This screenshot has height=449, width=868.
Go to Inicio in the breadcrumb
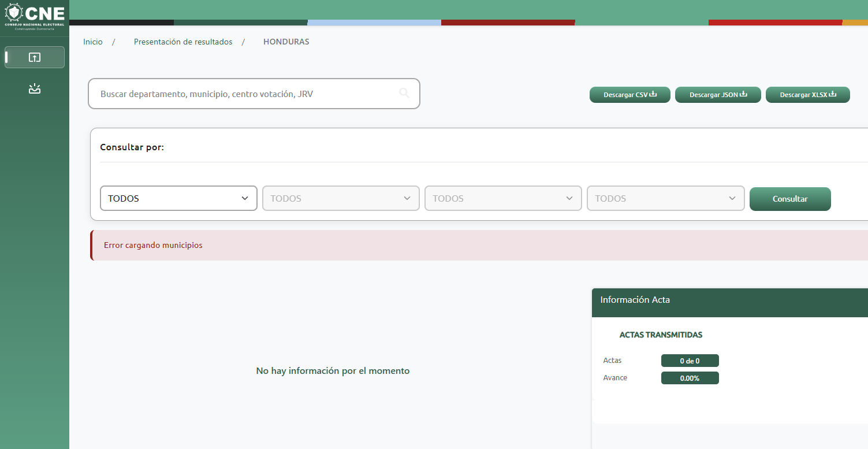(92, 42)
